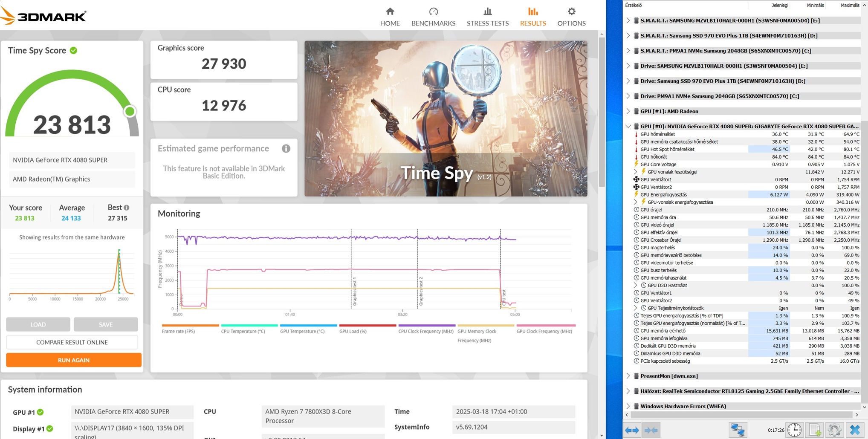Click GPU magterhelés sensor icon
The height and width of the screenshot is (439, 868).
[636, 248]
